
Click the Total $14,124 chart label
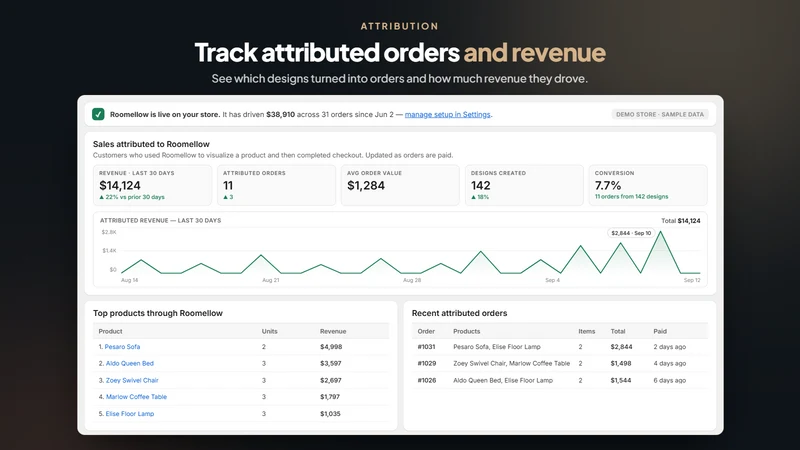681,221
